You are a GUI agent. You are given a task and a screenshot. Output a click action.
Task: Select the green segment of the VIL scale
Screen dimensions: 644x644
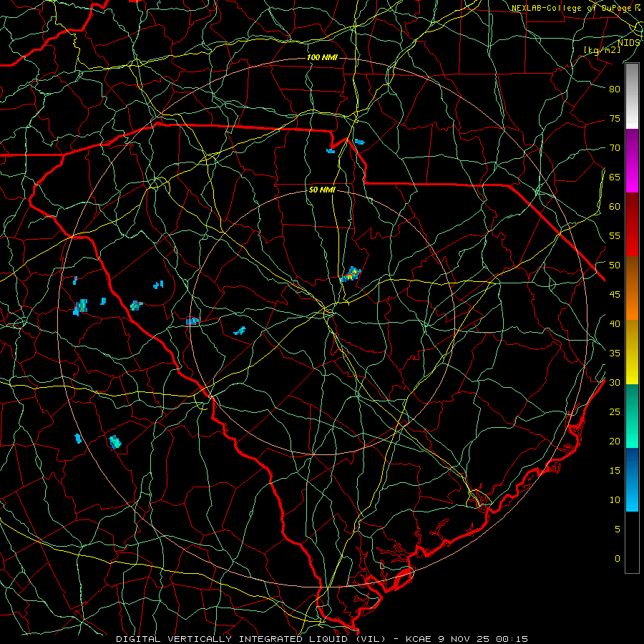[x=632, y=416]
